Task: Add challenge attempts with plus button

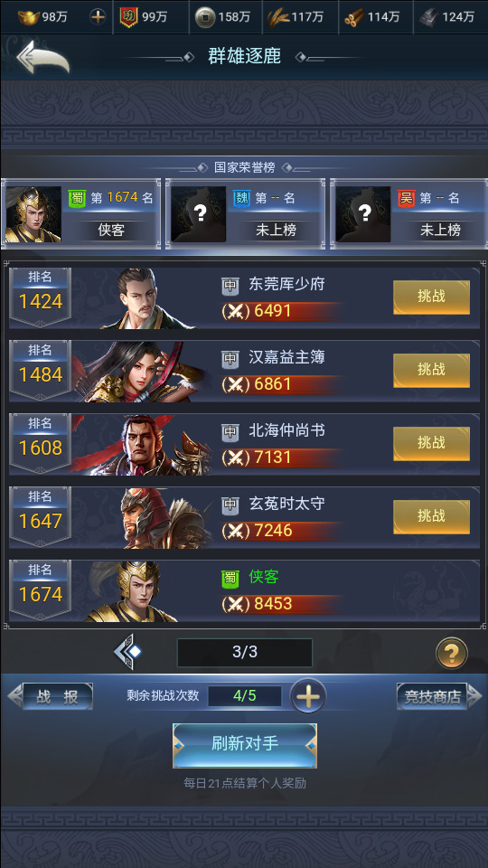Action: click(308, 696)
